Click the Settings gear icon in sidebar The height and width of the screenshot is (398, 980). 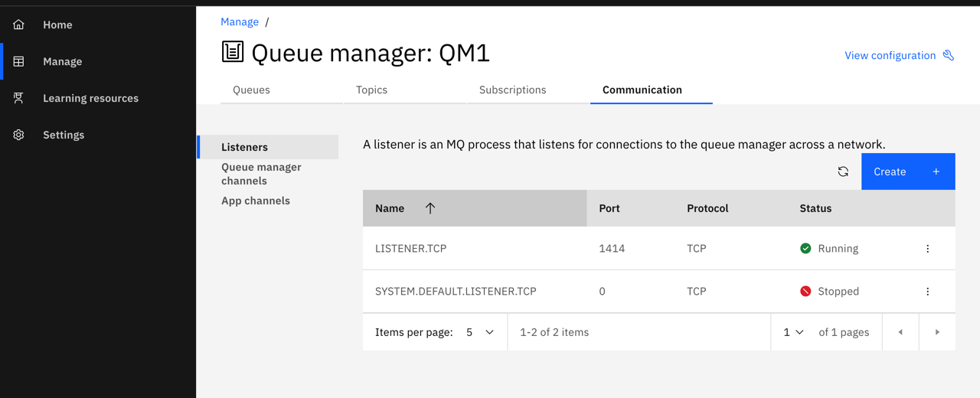coord(19,135)
